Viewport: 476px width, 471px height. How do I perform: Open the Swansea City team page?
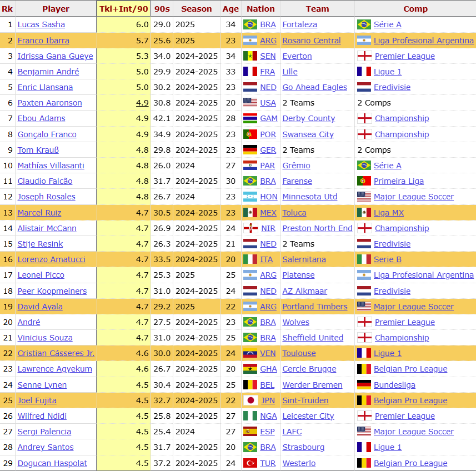[308, 134]
